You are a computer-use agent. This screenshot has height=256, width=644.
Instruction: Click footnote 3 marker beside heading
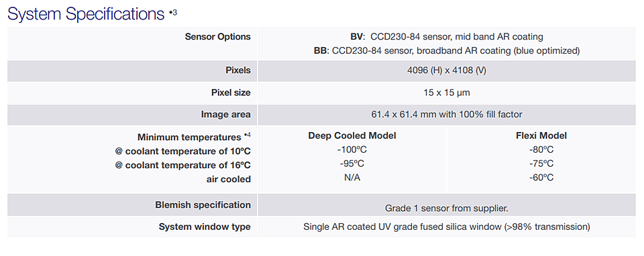(x=173, y=12)
